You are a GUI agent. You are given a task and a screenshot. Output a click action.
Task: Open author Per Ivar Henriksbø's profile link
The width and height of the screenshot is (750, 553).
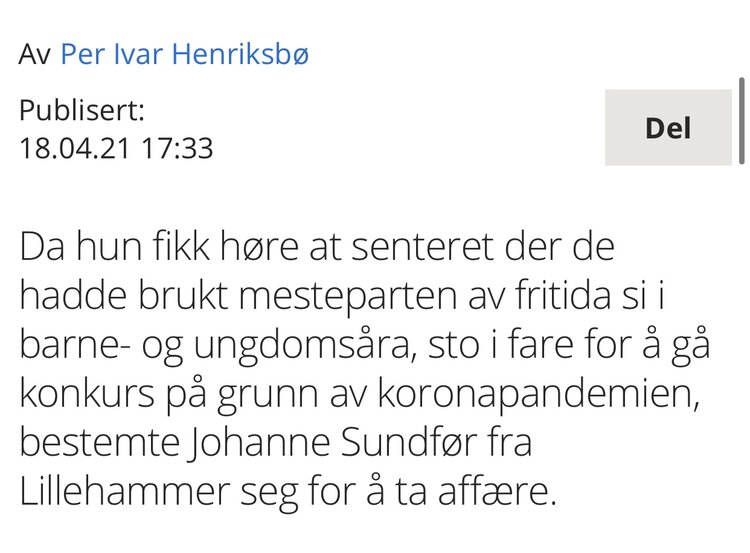click(185, 54)
